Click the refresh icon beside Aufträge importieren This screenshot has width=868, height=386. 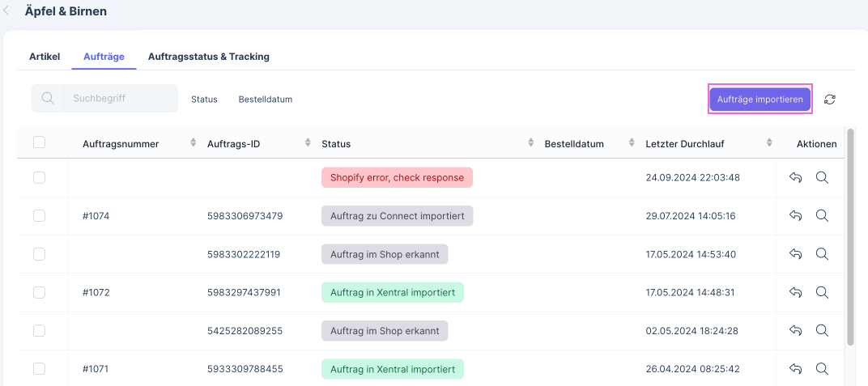click(830, 100)
